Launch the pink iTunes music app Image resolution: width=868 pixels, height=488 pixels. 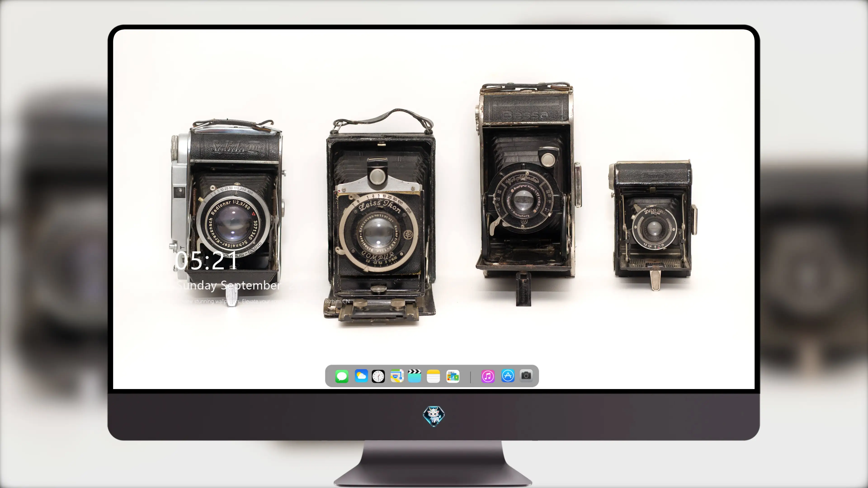(x=488, y=376)
